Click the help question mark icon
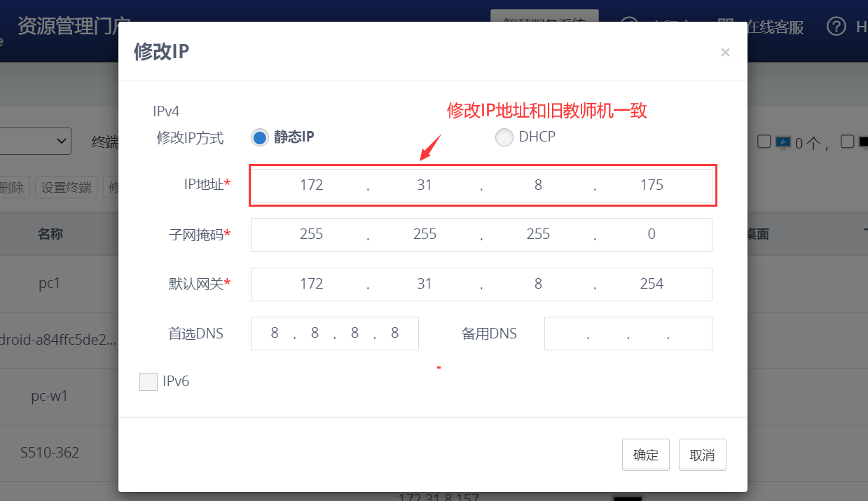The image size is (868, 501). [x=836, y=27]
